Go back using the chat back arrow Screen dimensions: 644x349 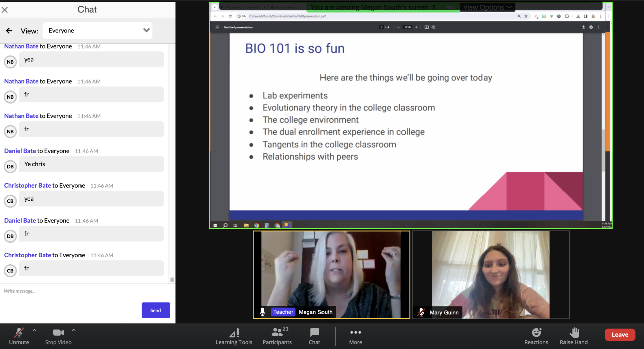point(9,31)
